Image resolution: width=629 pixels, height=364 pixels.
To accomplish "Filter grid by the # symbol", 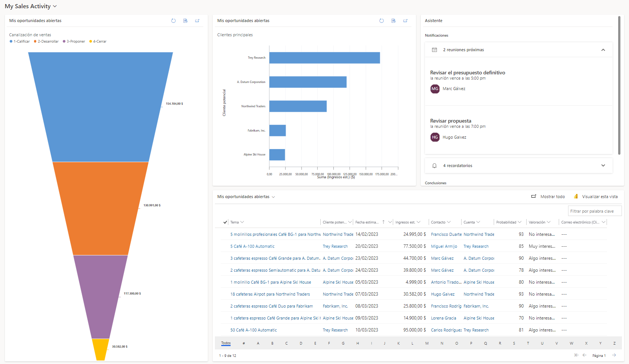I will coord(244,343).
